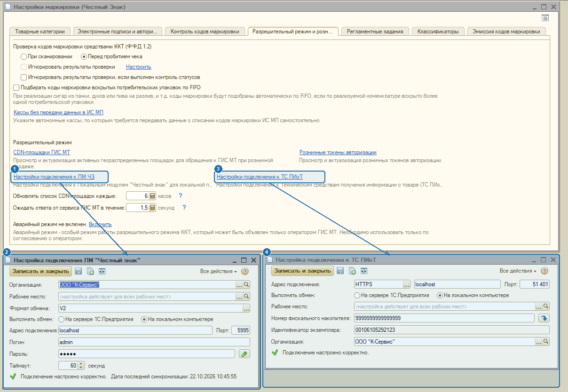
Task: Click the Логин input field containing admin
Action: click(154, 342)
